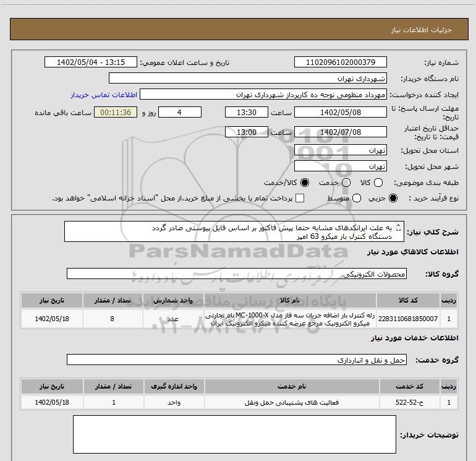476x461 pixels.
Task: Tick the اسناد خزانه اسلامی payment checkbox
Action: (300, 198)
